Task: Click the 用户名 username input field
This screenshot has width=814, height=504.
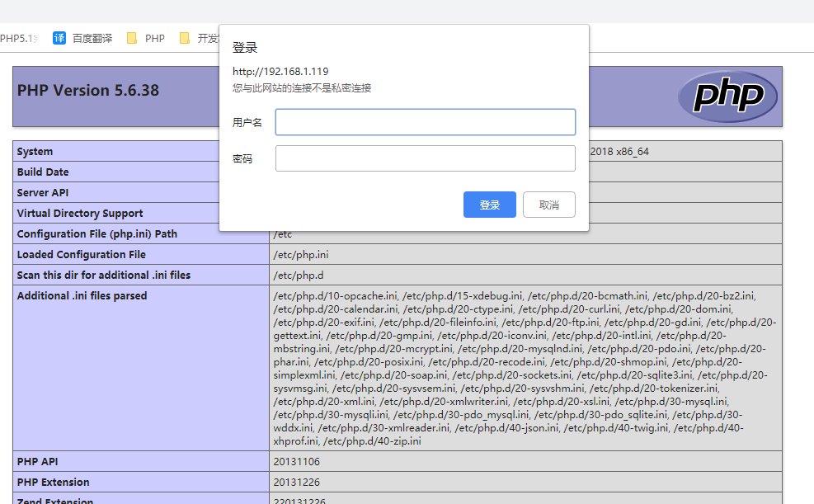Action: (426, 122)
